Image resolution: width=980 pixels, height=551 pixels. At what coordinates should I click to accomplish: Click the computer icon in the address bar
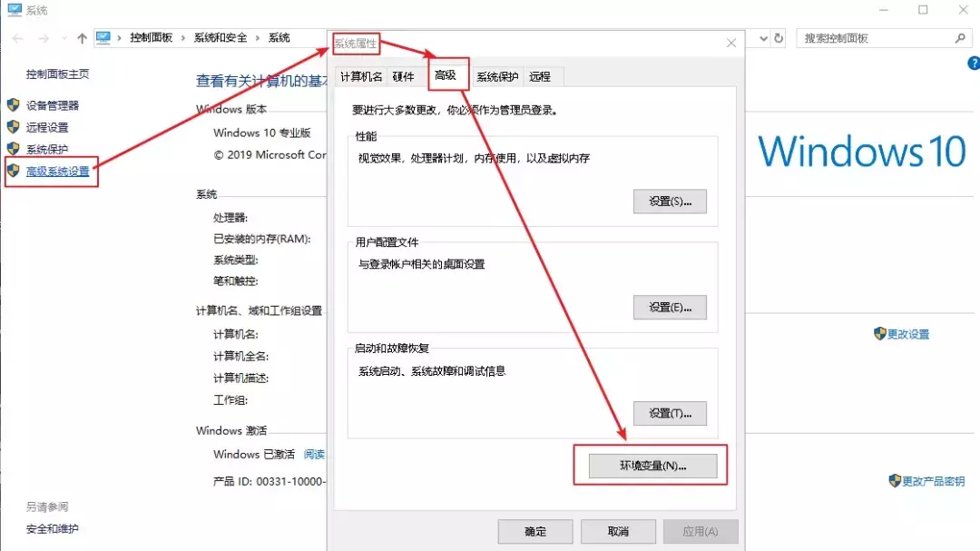pos(103,37)
